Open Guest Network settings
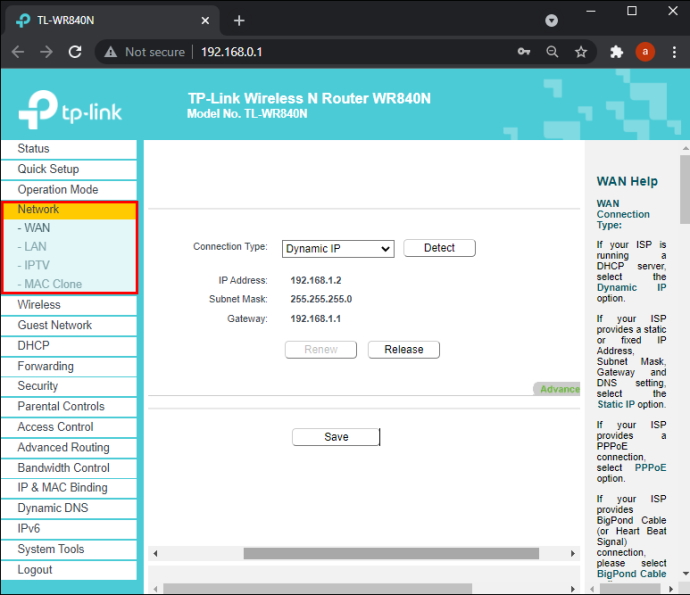690x595 pixels. (69, 325)
